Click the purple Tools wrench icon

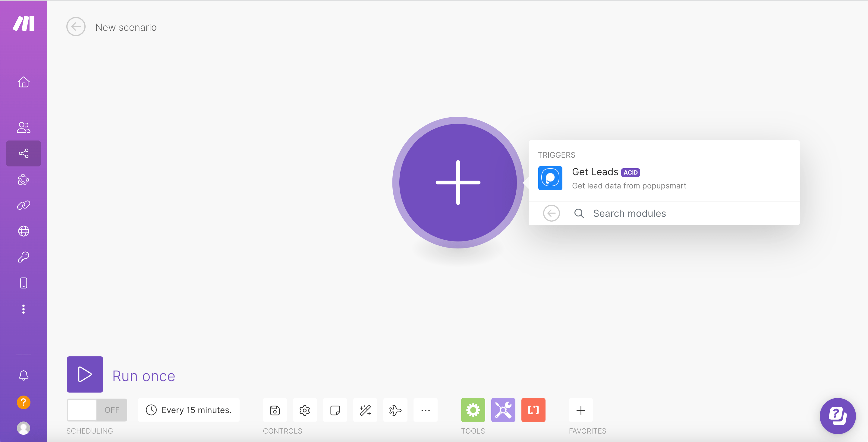(x=503, y=409)
